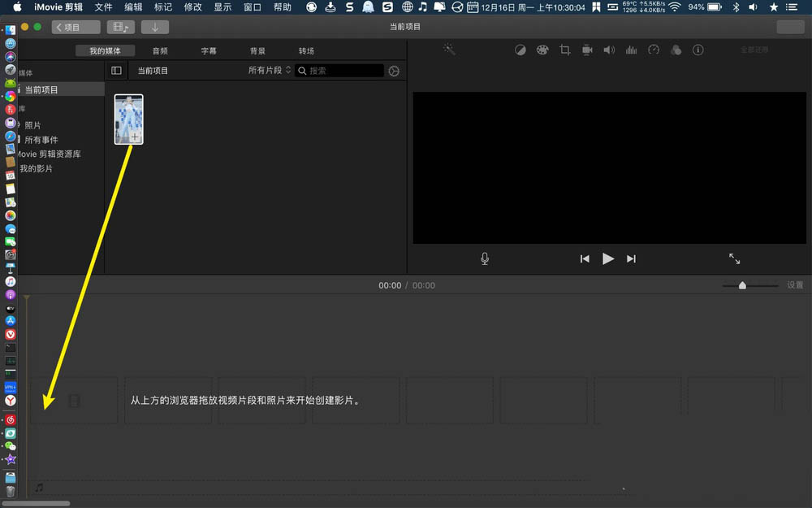
Task: Open the noise reduction equalizer icon
Action: (631, 50)
